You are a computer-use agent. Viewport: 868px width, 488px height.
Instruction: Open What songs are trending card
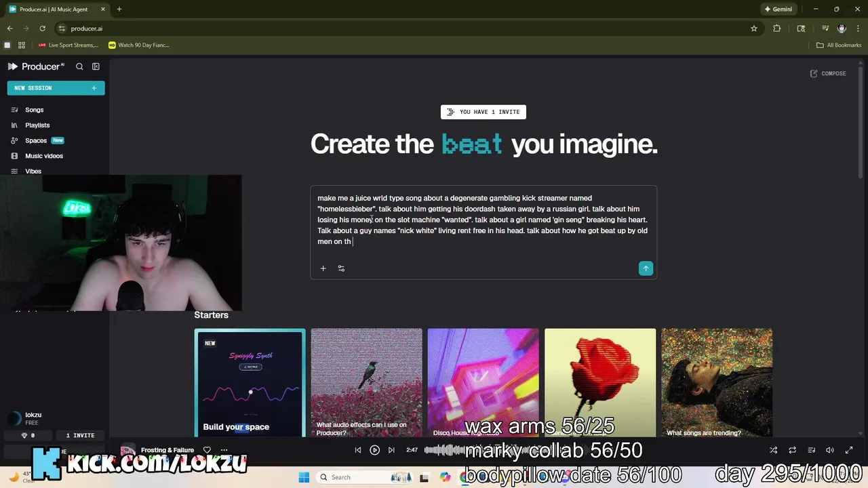click(x=717, y=383)
